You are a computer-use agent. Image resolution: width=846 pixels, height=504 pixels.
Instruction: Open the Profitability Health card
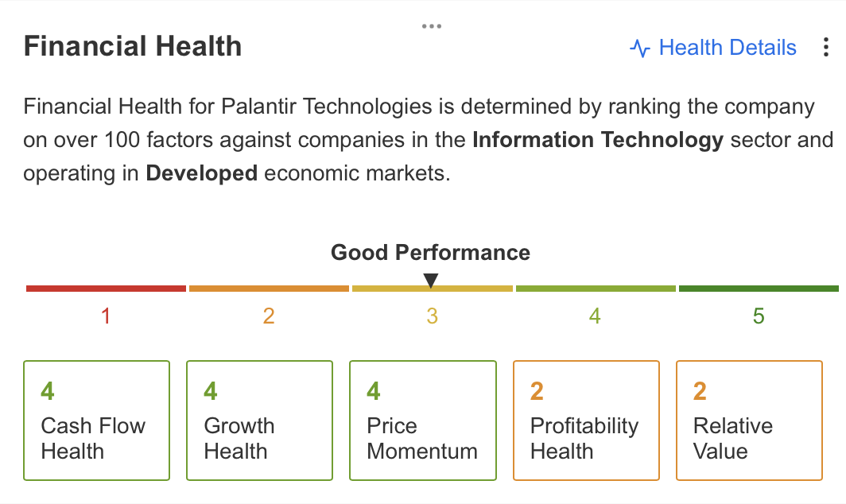tap(586, 421)
